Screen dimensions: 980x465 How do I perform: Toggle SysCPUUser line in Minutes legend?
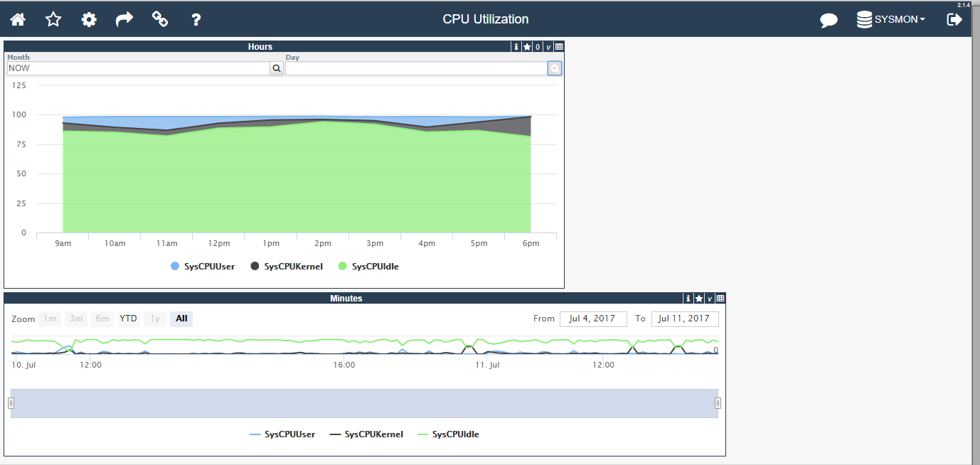point(282,434)
